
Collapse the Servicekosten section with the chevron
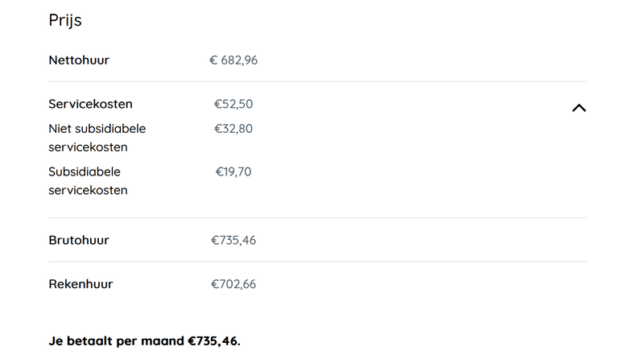click(x=579, y=108)
